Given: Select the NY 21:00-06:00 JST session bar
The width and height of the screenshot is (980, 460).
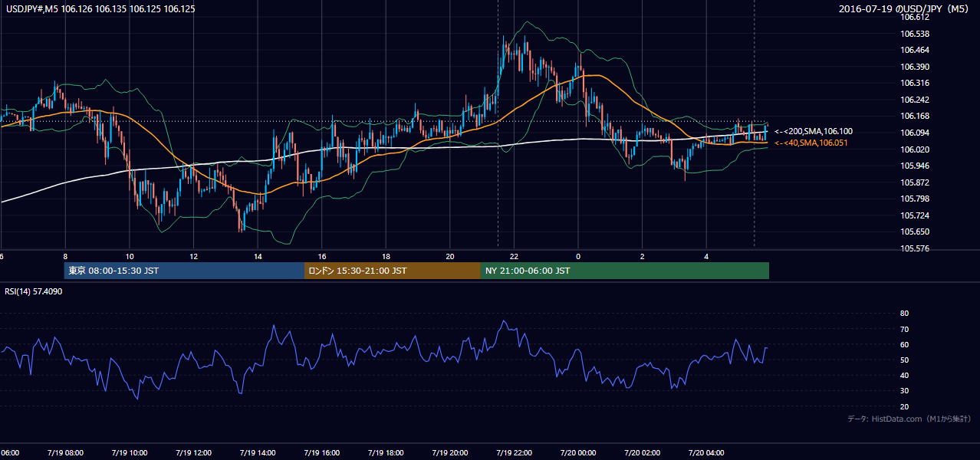Looking at the screenshot, I should [x=625, y=271].
